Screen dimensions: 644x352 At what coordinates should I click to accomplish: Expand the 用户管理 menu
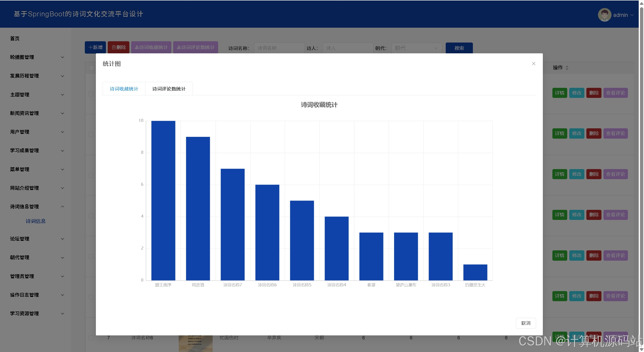(37, 132)
